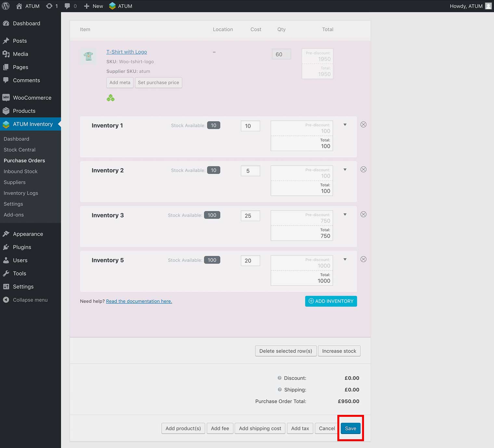The width and height of the screenshot is (494, 448).
Task: Go to Inbound Stock submenu
Action: (x=20, y=171)
